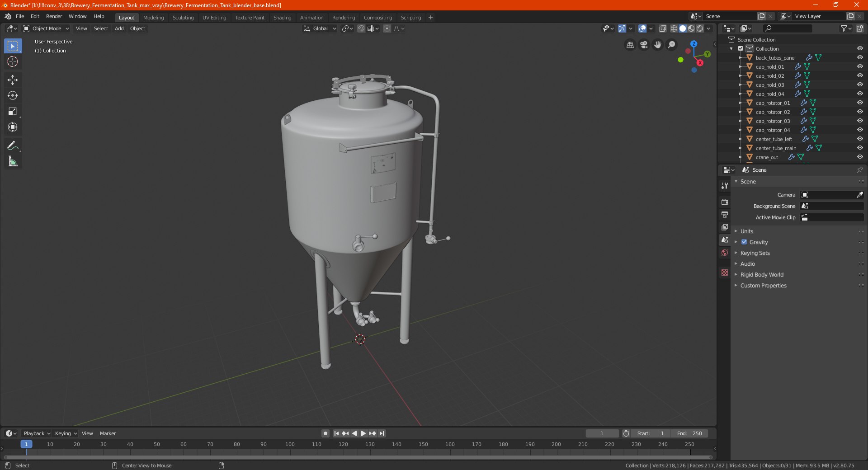868x470 pixels.
Task: Choose the Transform tool
Action: (x=13, y=127)
